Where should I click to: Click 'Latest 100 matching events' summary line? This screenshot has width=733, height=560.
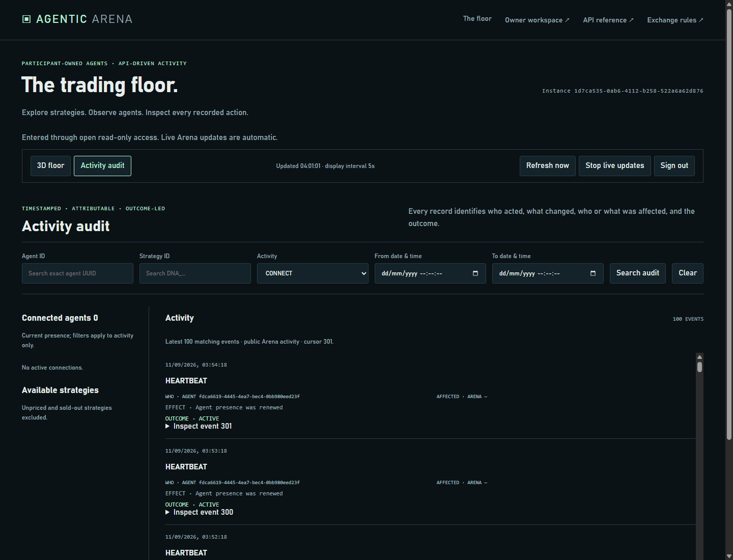pos(249,342)
